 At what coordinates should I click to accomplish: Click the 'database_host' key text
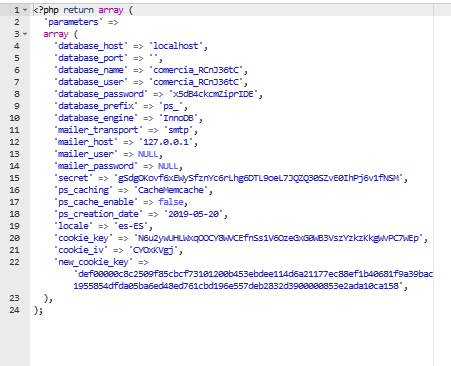91,46
